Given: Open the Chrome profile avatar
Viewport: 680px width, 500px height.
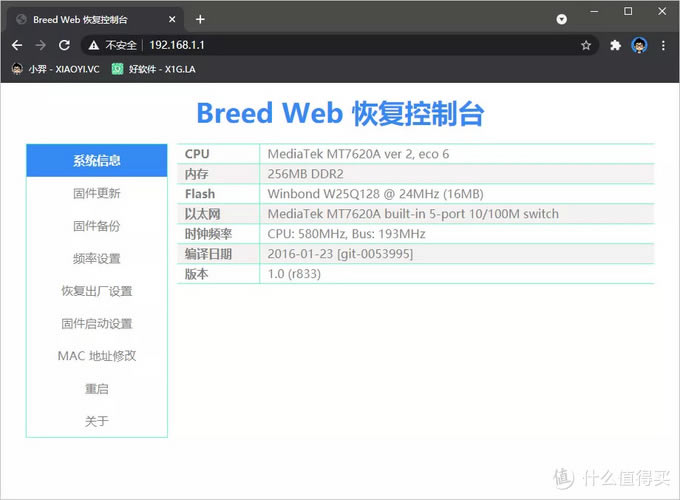Looking at the screenshot, I should tap(639, 45).
